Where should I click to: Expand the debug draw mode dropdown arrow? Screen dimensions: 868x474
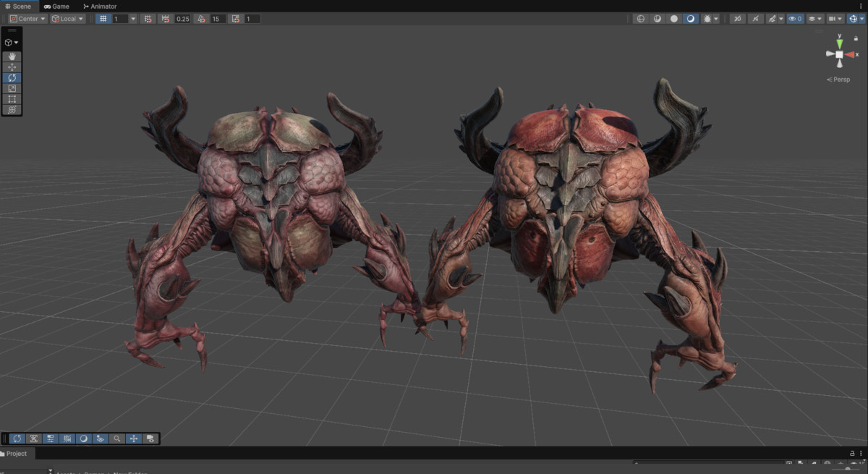point(716,19)
